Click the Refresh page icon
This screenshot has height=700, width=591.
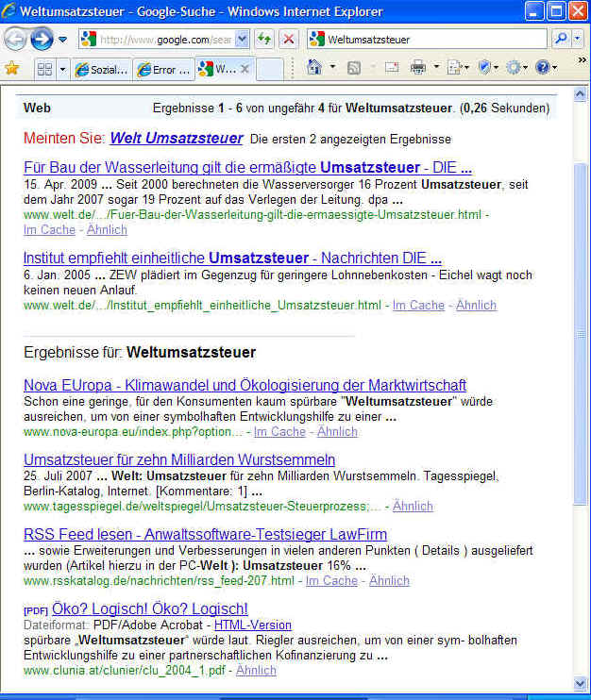click(x=264, y=40)
